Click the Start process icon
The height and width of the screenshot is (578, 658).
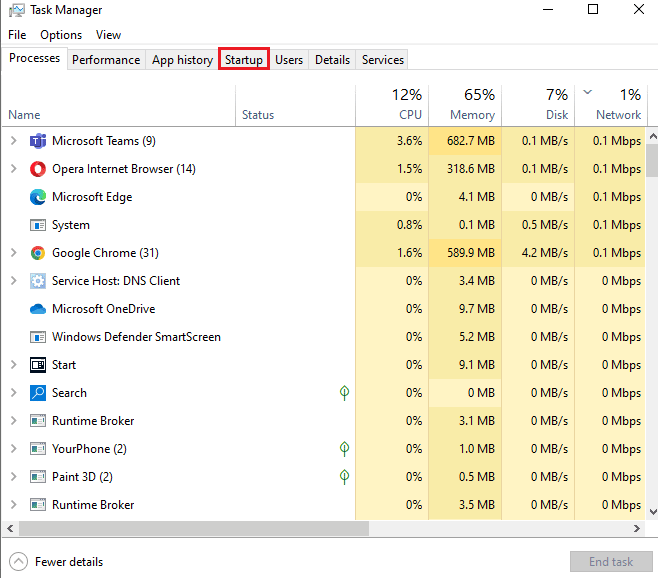38,365
